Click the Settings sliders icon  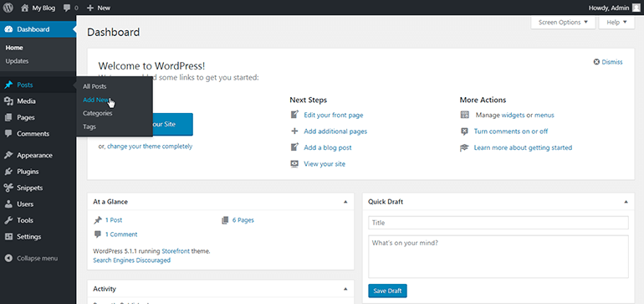coord(8,236)
